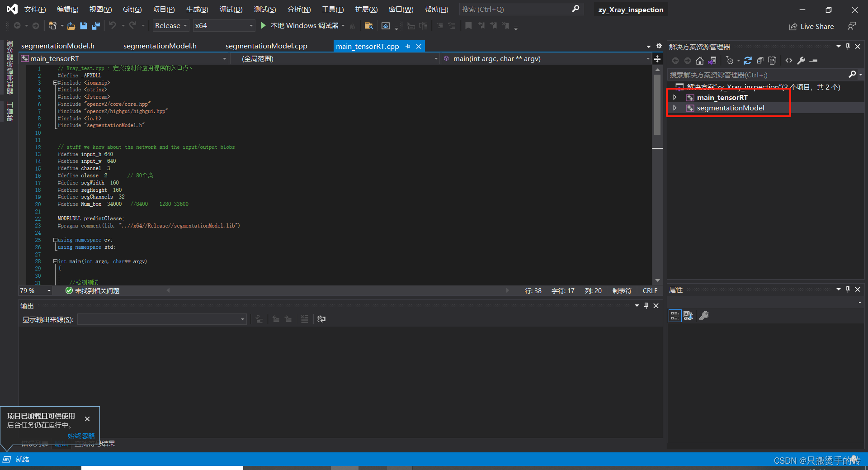Open the main_tensorRT project scope dropdown
The image size is (868, 470).
coord(123,59)
